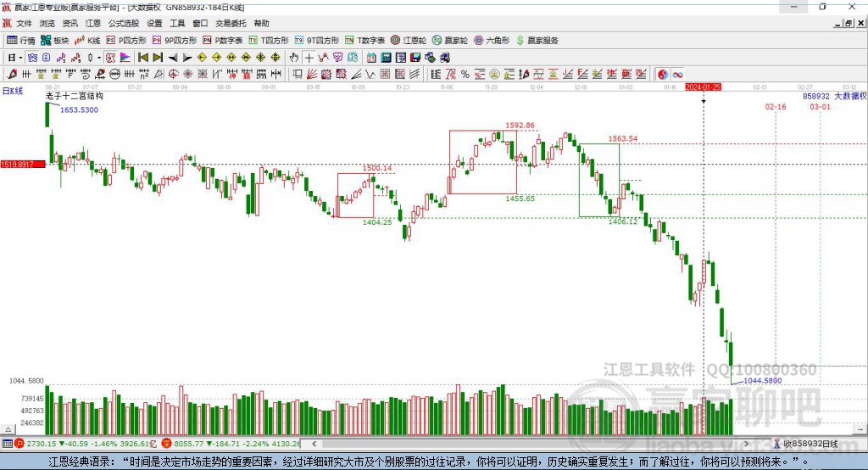Open the 交易委托 menu
Screen dimensions: 868x470
[x=231, y=23]
